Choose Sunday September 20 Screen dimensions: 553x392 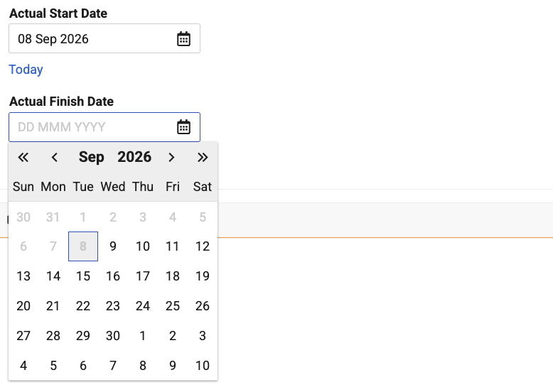tap(23, 306)
